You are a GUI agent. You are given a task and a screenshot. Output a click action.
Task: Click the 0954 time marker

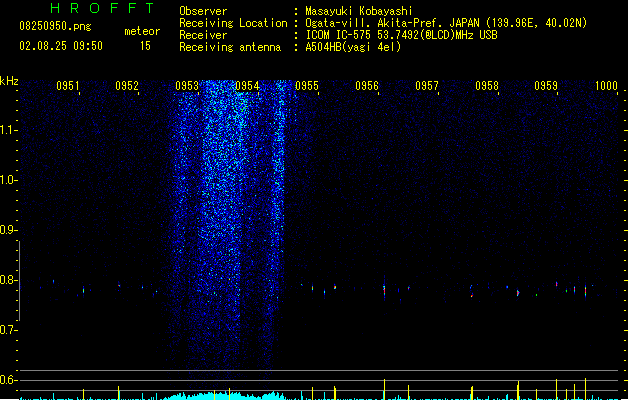coord(247,86)
